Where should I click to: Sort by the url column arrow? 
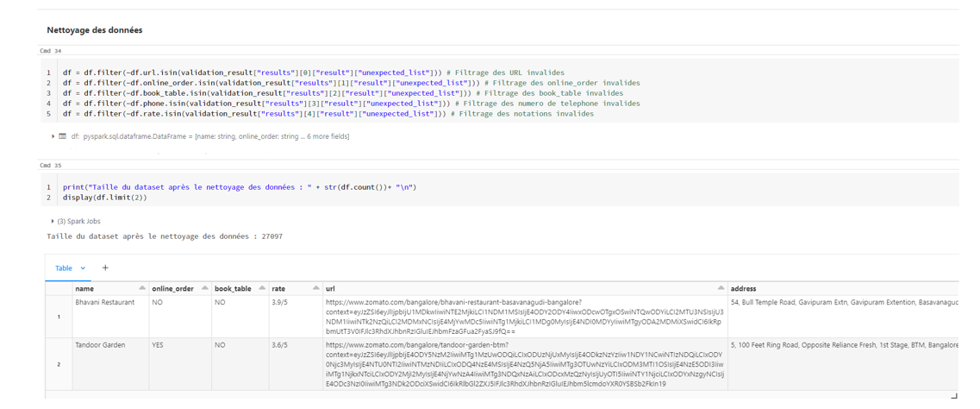coord(722,288)
